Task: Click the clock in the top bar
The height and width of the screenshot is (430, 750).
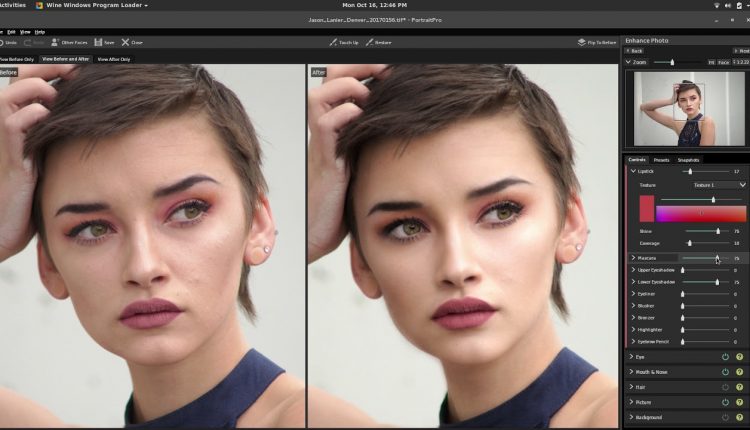Action: [375, 5]
